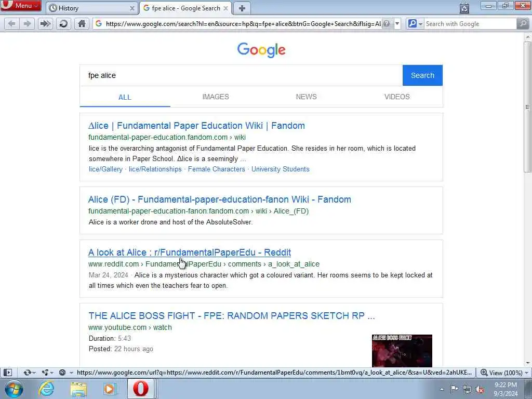
Task: Reload the current page
Action: [x=63, y=24]
